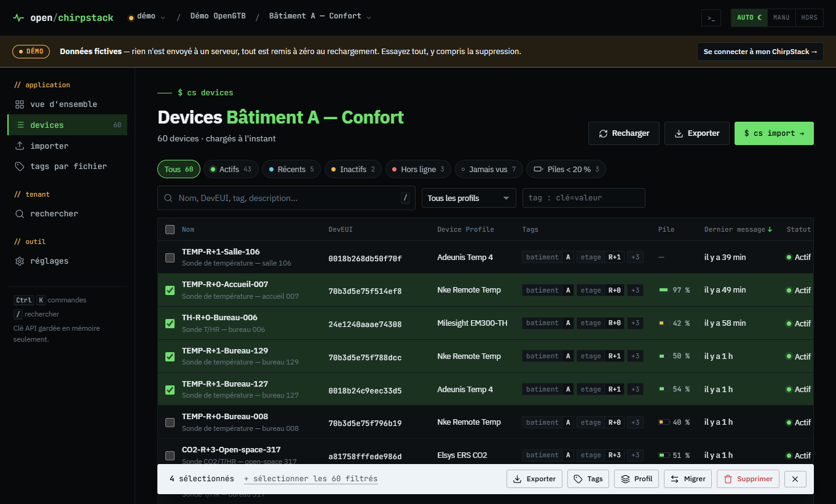Expand +3 tags on TEMP-R+0-Bureau-008 row
The image size is (836, 504).
(x=636, y=422)
